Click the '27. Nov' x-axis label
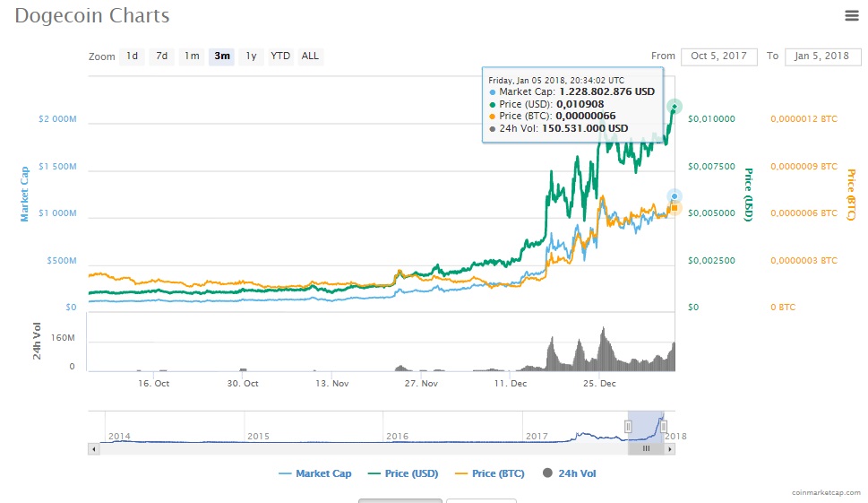The image size is (868, 503). click(421, 384)
